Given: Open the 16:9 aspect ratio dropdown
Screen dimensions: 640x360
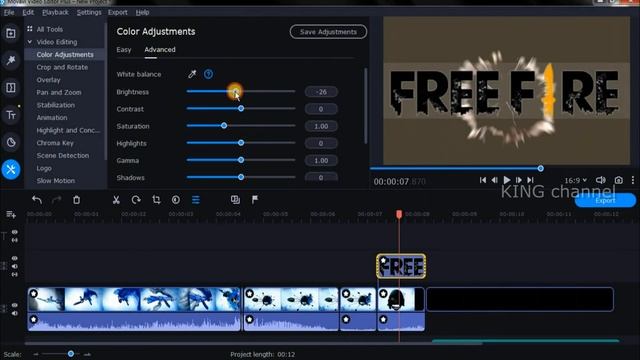Looking at the screenshot, I should 576,180.
